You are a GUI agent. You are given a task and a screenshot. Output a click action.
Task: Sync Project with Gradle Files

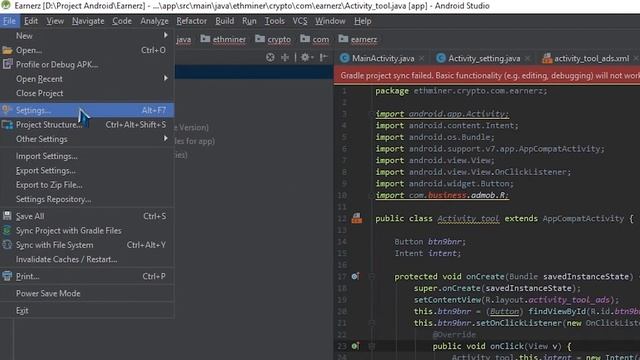point(87,230)
